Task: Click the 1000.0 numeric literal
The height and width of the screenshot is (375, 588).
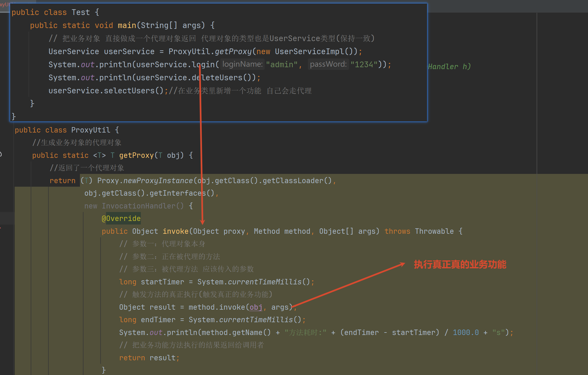Action: pos(466,333)
